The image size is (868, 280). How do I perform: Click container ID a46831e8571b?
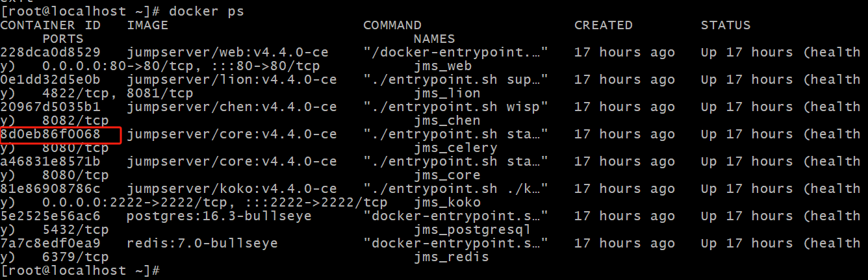51,162
